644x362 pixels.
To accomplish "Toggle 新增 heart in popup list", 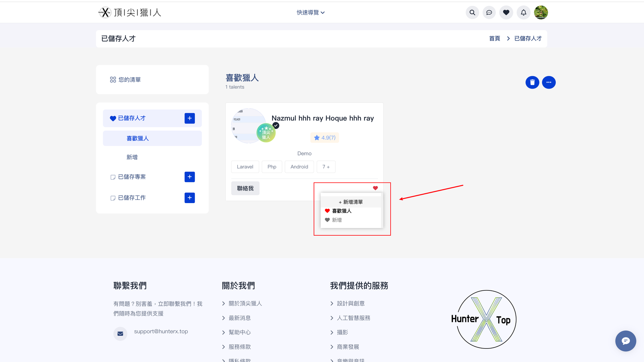I will [x=327, y=220].
